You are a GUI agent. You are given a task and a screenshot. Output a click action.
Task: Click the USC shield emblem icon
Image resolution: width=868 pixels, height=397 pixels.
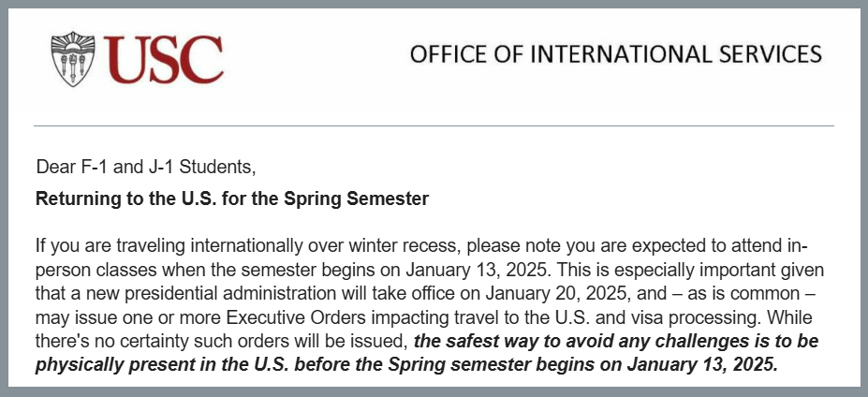(72, 57)
